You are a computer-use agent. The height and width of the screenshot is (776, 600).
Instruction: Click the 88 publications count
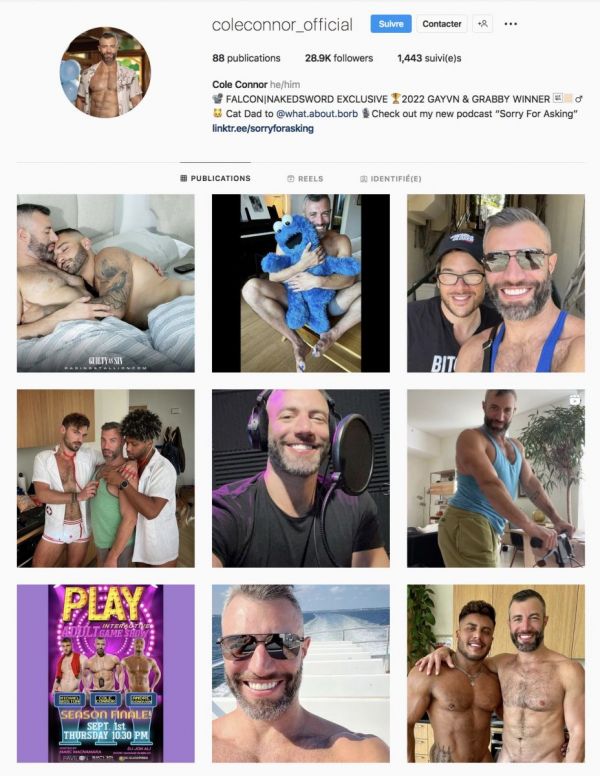point(246,58)
